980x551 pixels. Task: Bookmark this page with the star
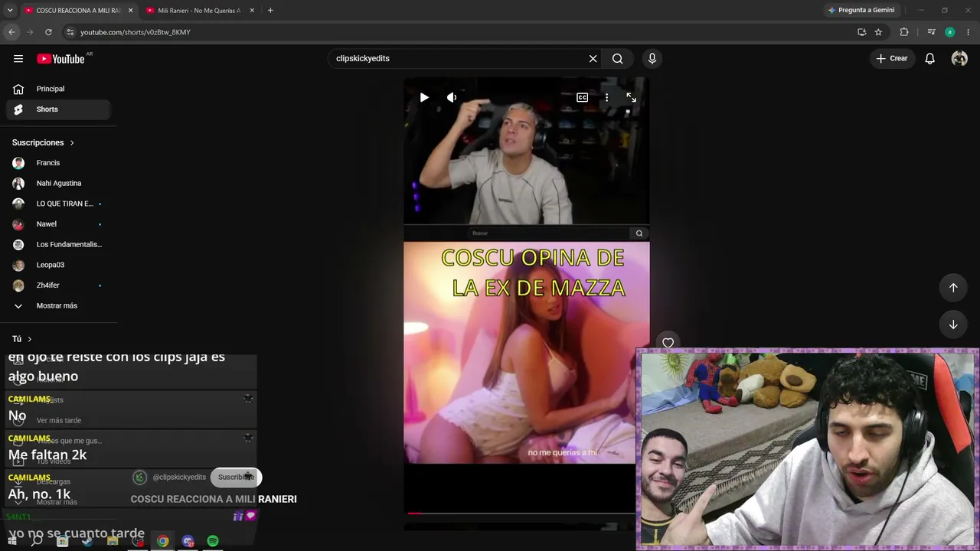(879, 32)
